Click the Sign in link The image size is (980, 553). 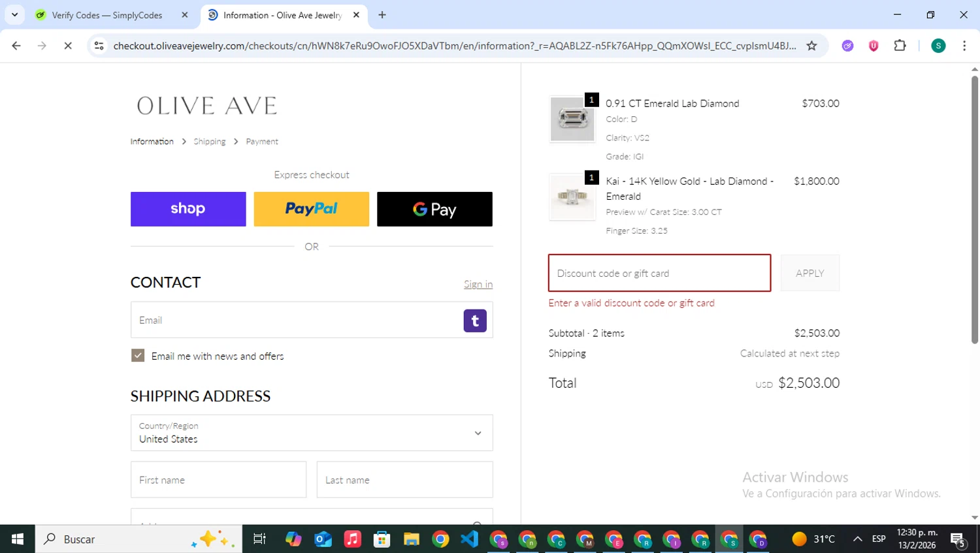(x=478, y=284)
